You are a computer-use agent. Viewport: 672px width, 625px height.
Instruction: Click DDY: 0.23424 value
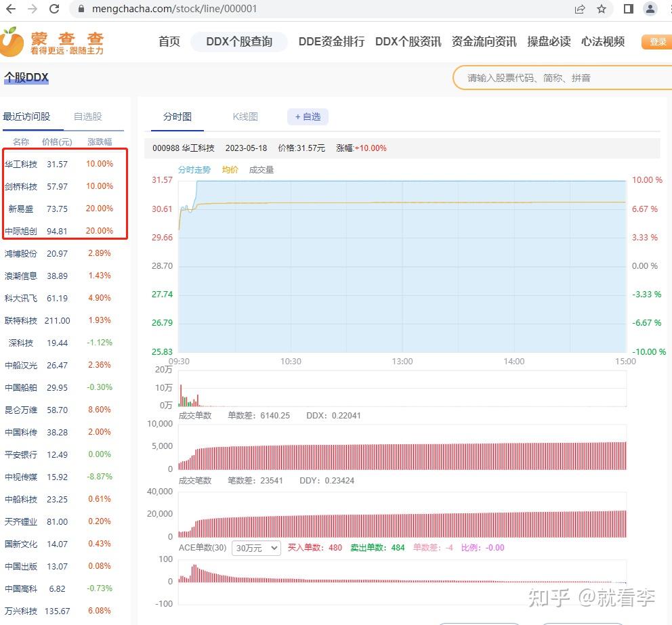(x=327, y=481)
